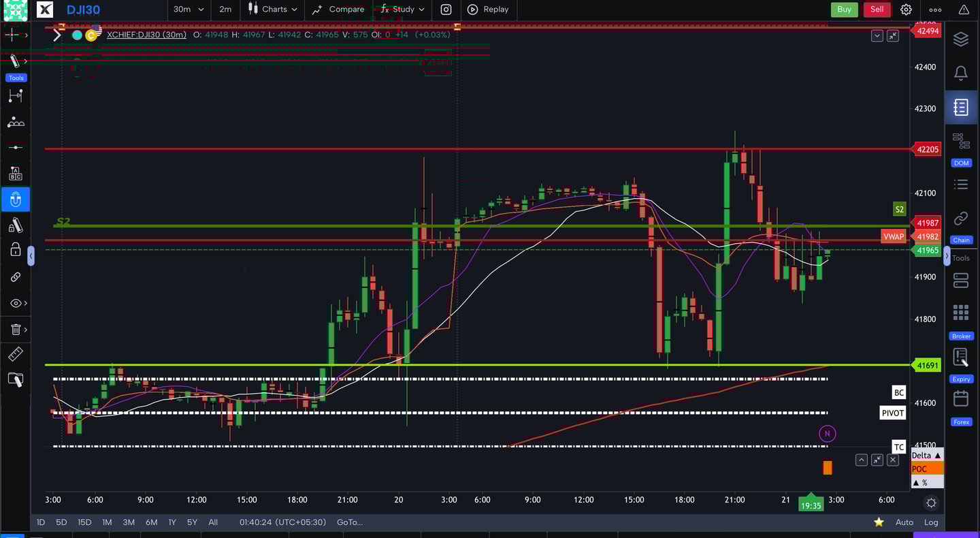
Task: Select the Fibonacci retracement tool
Action: click(15, 96)
